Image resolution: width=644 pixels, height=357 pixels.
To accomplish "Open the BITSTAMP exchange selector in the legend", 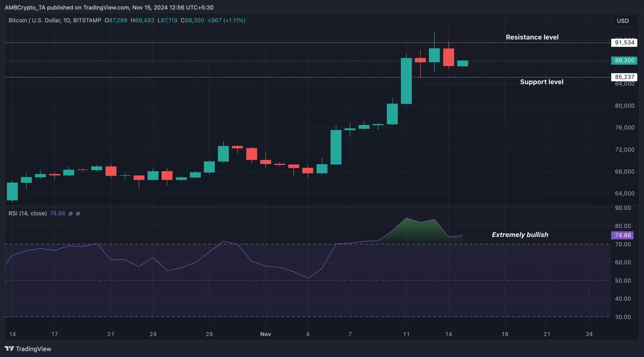I will pyautogui.click(x=87, y=20).
